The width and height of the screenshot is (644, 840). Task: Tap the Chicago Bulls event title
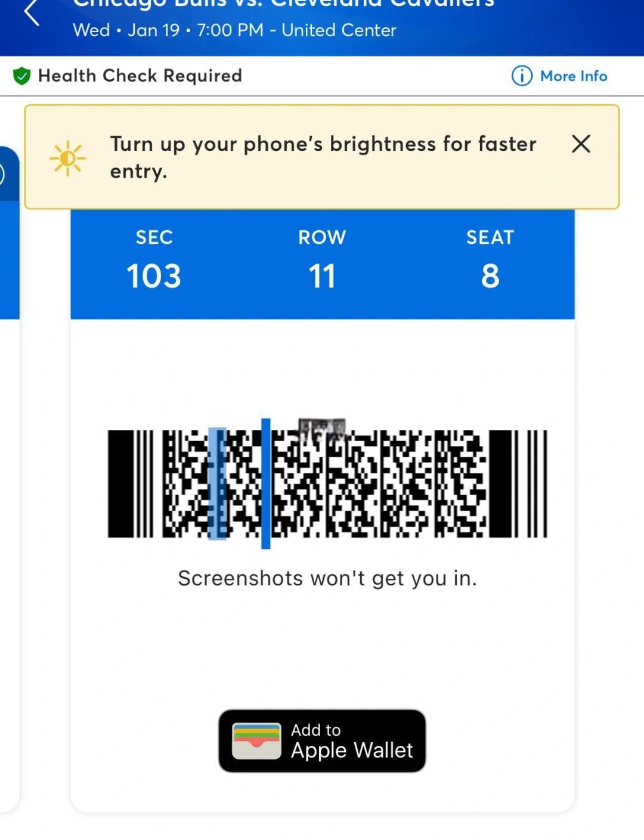point(284,4)
